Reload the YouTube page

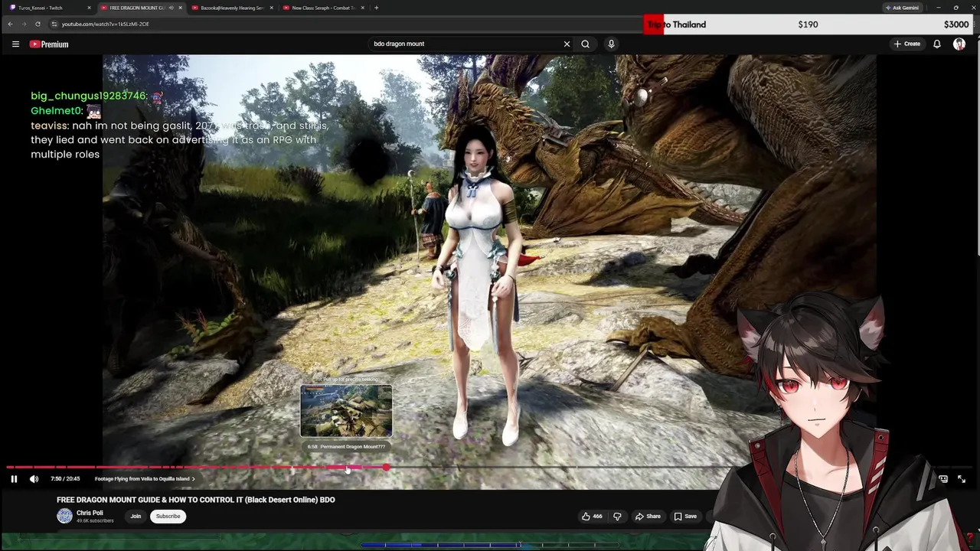[38, 24]
